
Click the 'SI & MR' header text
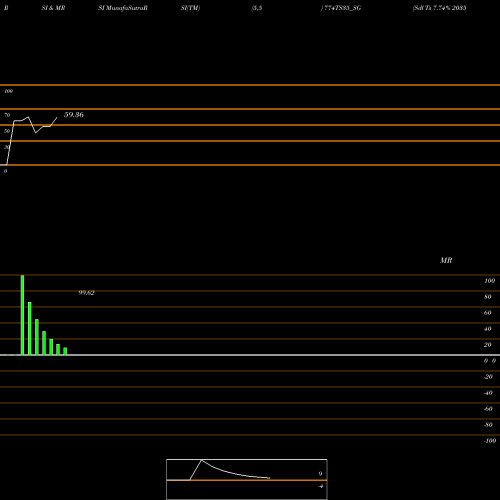(53, 8)
